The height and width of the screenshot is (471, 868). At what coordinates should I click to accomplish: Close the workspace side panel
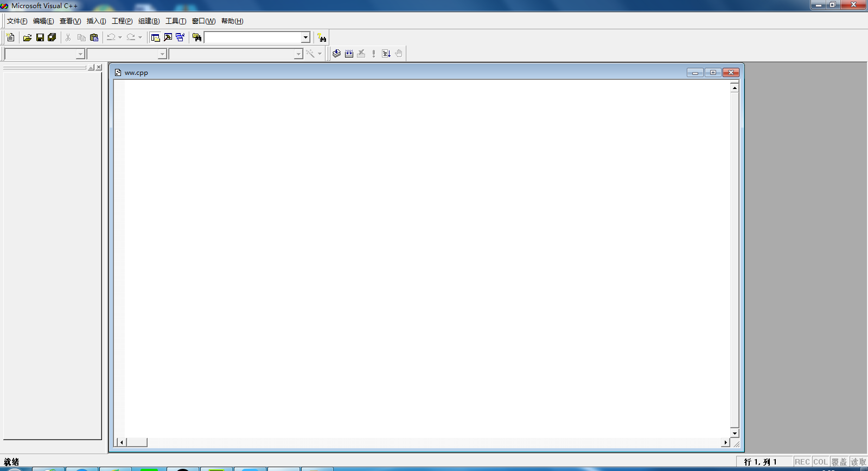tap(99, 67)
